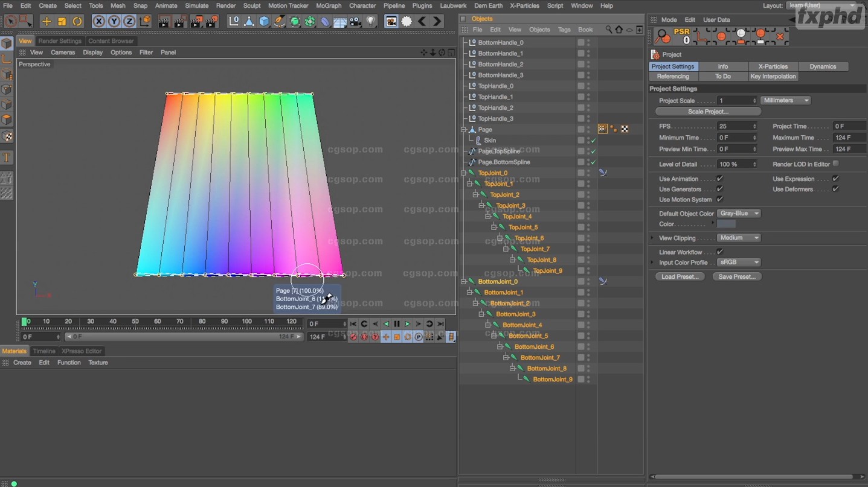This screenshot has width=868, height=487.
Task: Add a Light object from the toolbar
Action: [x=371, y=22]
